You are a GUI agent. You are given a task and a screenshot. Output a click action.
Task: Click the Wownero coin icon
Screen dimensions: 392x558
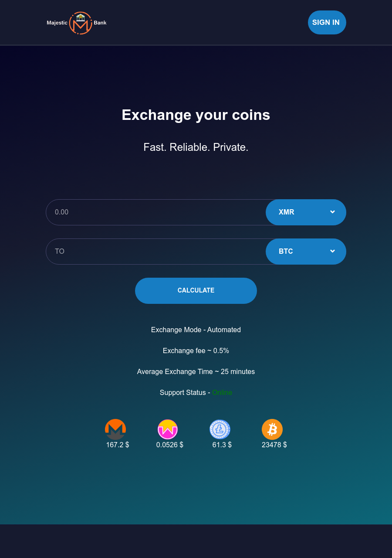click(x=168, y=429)
